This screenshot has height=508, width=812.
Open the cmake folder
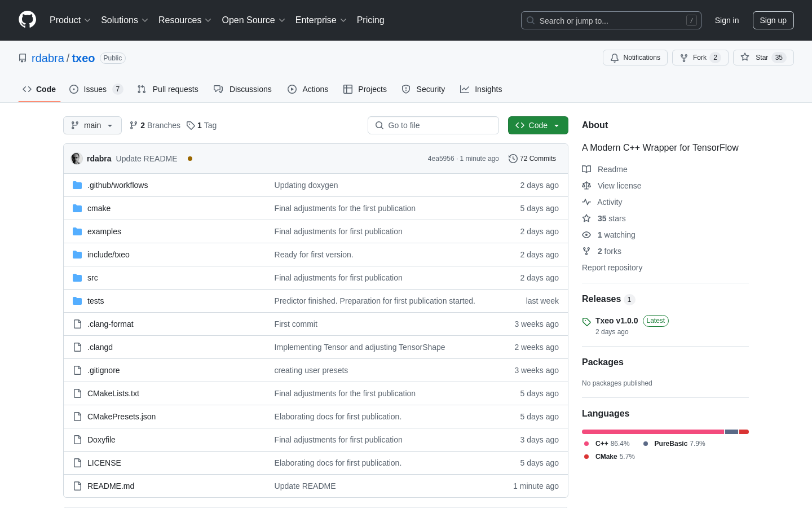point(99,208)
